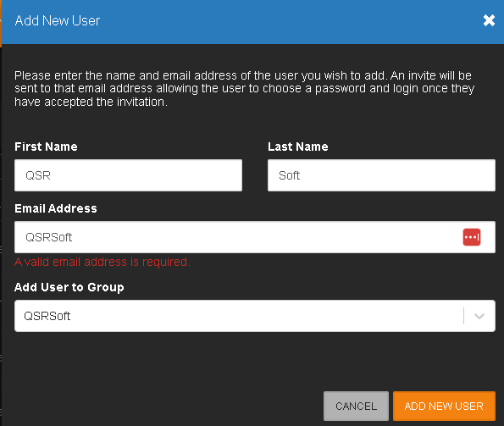This screenshot has width=504, height=426.
Task: Click the Add New User dialog title
Action: pos(58,20)
